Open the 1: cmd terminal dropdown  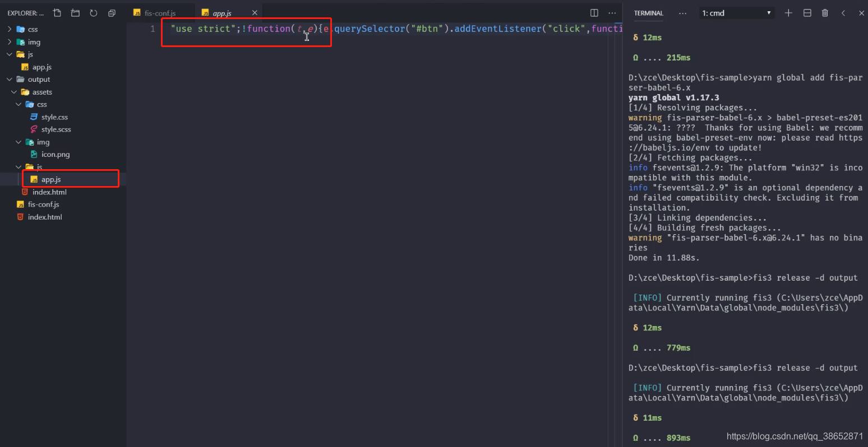click(737, 13)
